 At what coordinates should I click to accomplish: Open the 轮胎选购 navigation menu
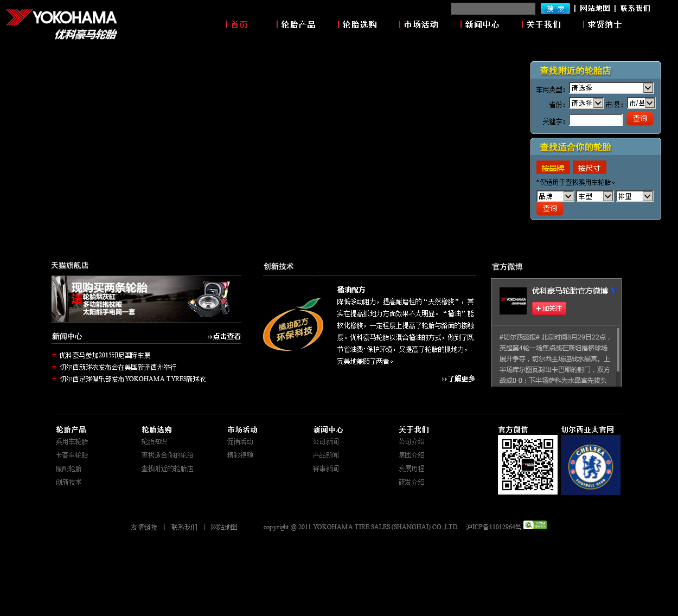tap(359, 24)
